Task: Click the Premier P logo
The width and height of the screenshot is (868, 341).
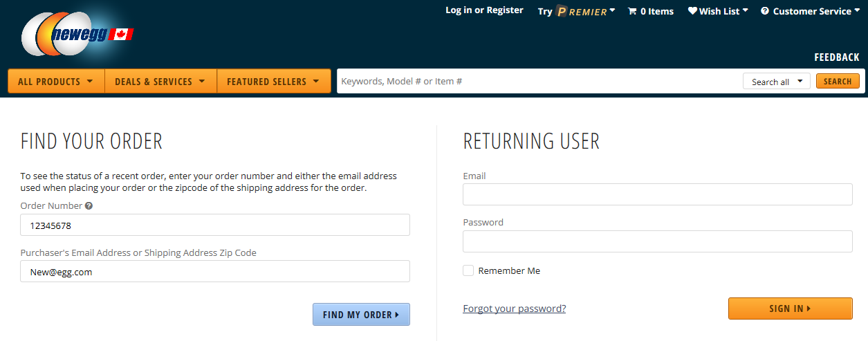Action: tap(562, 11)
